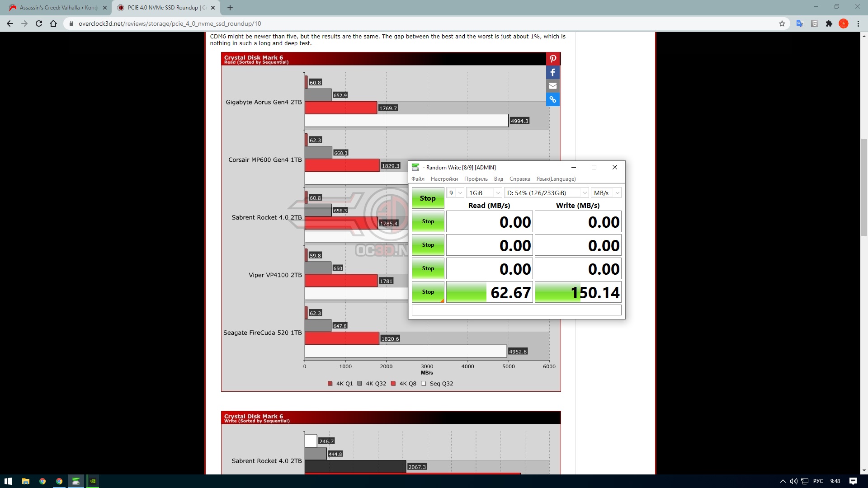Screen dimensions: 868x488
Task: Expand the 1GiB test size dropdown
Action: click(x=484, y=193)
